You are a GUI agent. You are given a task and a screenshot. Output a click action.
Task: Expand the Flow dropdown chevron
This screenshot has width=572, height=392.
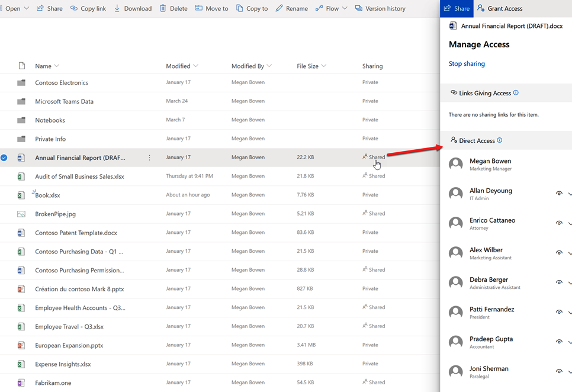[345, 8]
